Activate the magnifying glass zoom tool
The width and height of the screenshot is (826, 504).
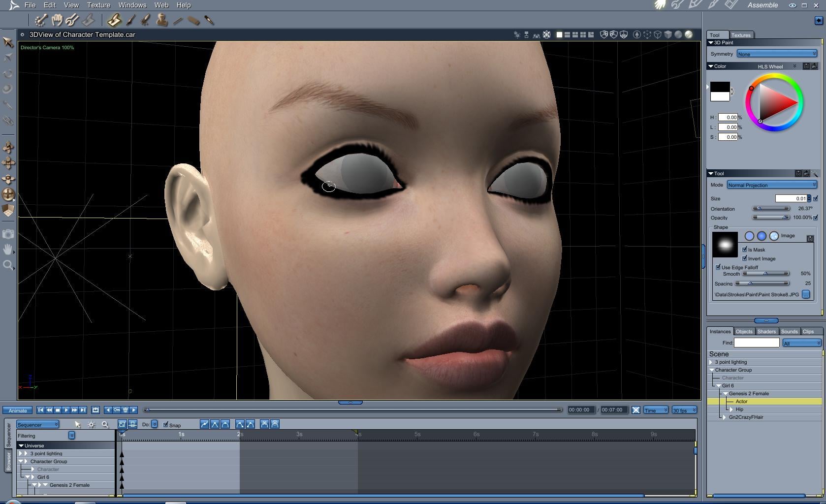[8, 265]
